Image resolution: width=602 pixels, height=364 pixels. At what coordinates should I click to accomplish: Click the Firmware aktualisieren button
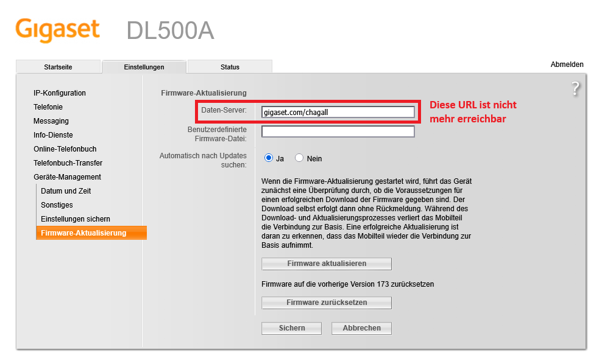click(x=326, y=264)
